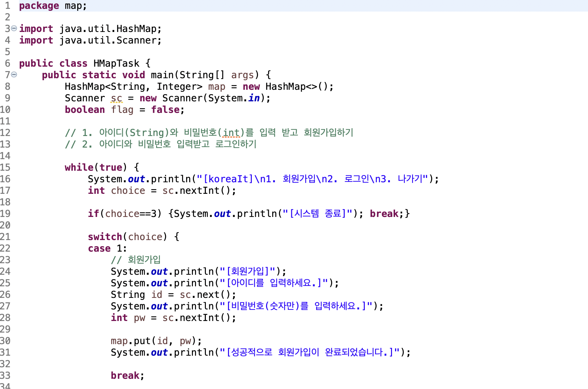588x389 pixels.
Task: Click 'System.in' on line 9
Action: pos(234,98)
